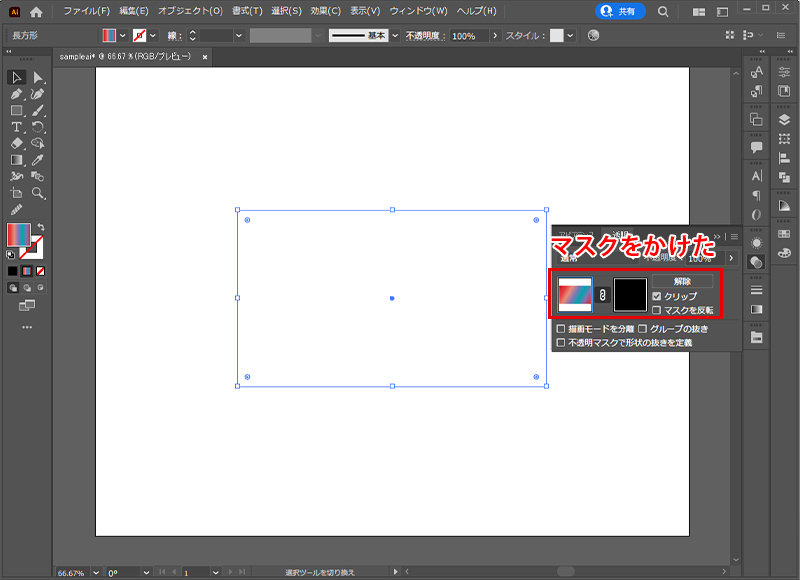Uncheck the クリップ checkbox
Viewport: 800px width, 580px height.
[656, 297]
